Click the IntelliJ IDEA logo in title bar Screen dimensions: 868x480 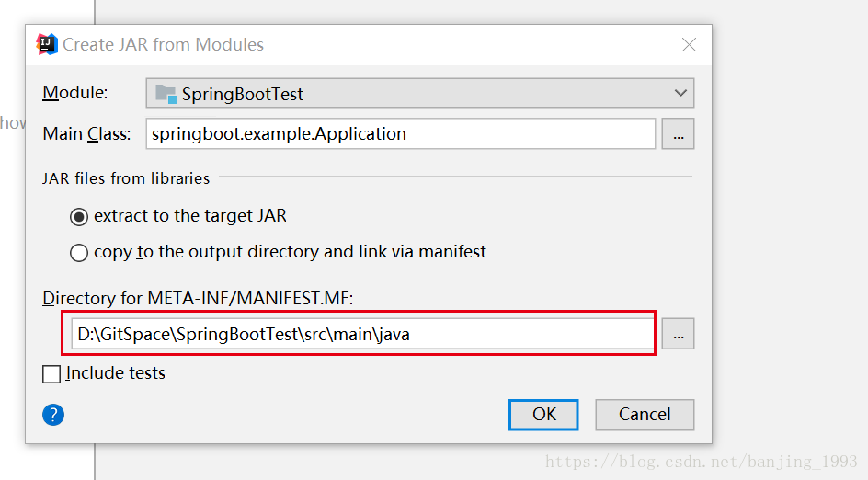(x=47, y=44)
